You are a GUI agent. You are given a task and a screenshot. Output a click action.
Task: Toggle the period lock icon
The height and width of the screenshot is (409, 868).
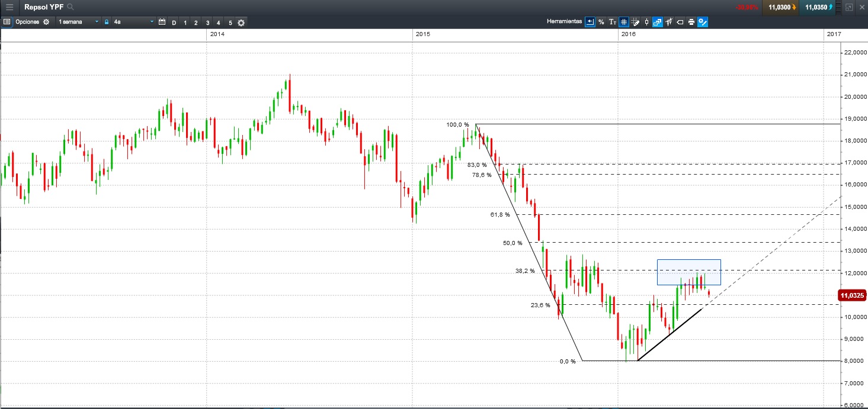tap(107, 22)
